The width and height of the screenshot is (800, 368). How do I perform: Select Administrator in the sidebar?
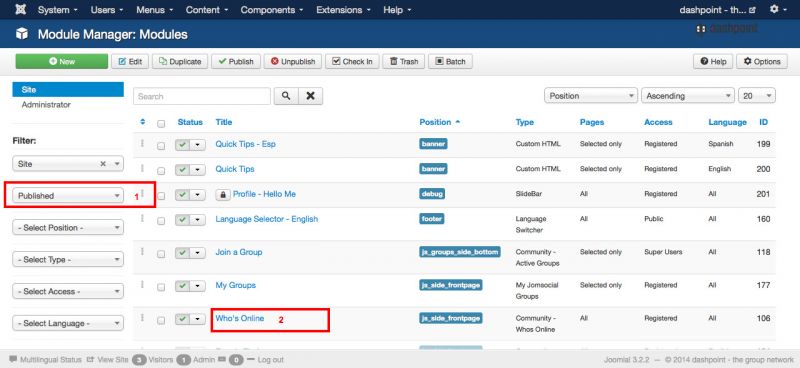click(x=46, y=105)
